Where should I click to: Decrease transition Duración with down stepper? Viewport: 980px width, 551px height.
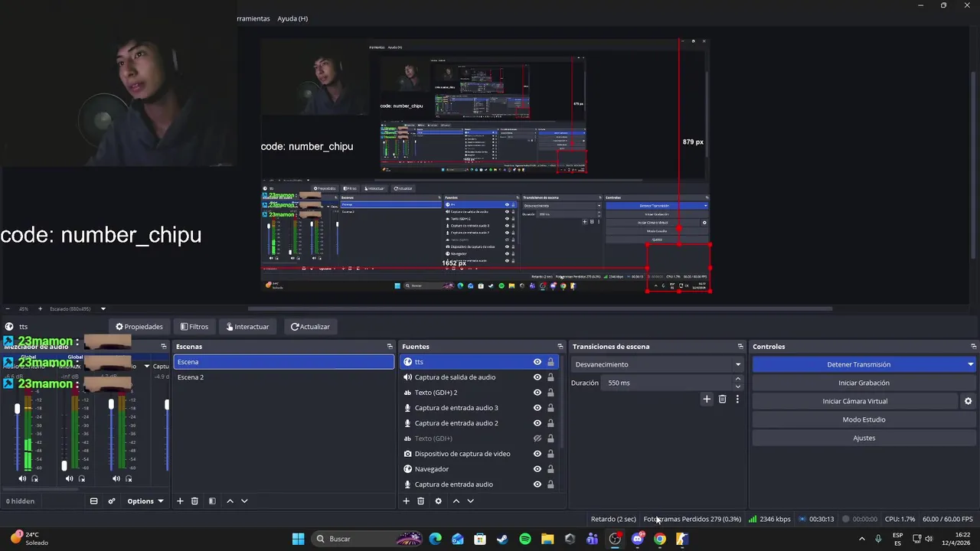pyautogui.click(x=738, y=386)
